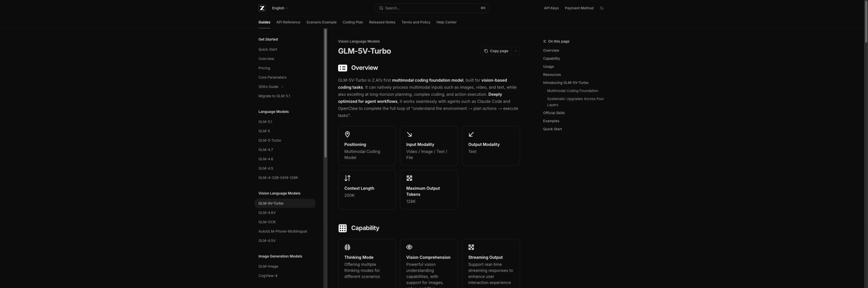The image size is (868, 288).
Task: Click the Streaming Output icon
Action: pos(471,247)
